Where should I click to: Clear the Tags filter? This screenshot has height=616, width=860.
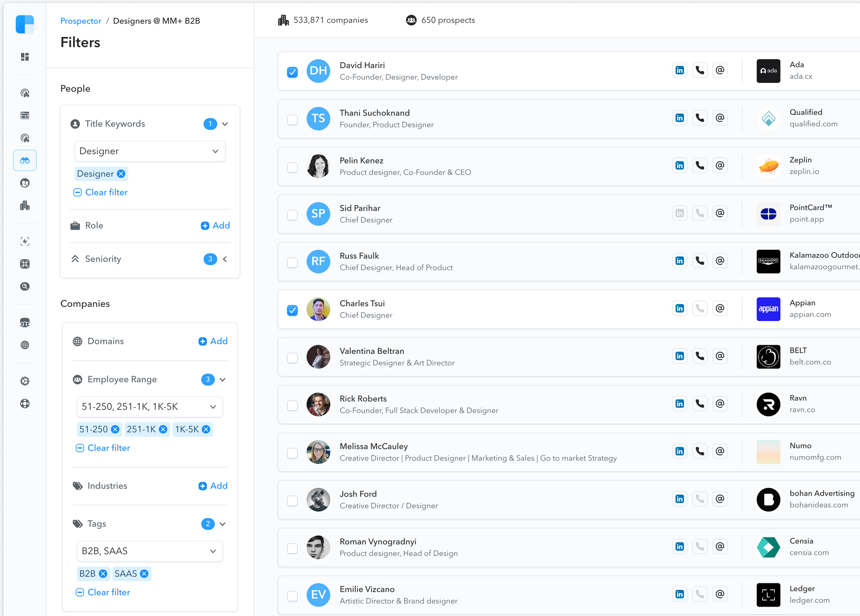103,592
